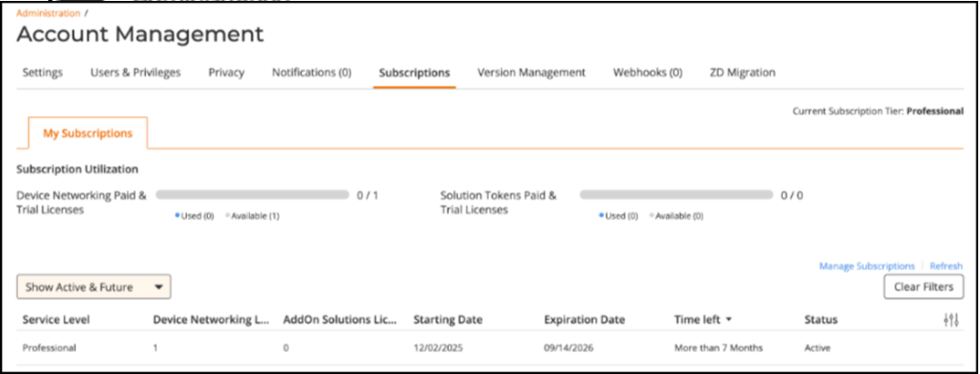Viewport: 980px width, 374px height.
Task: Select the Notifications (0) tab
Action: click(x=311, y=73)
